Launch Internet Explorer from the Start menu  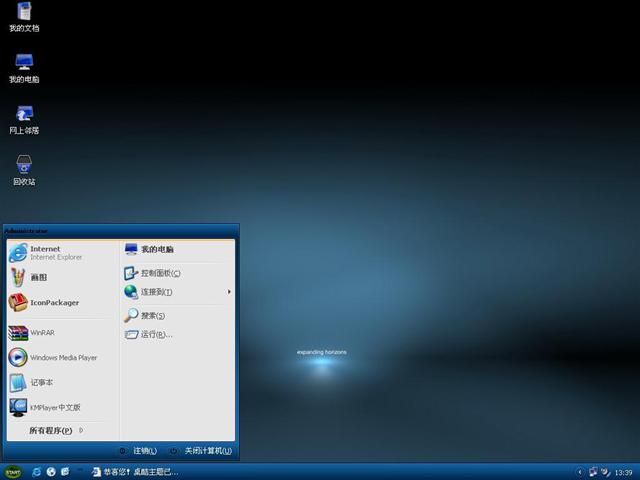click(x=62, y=253)
